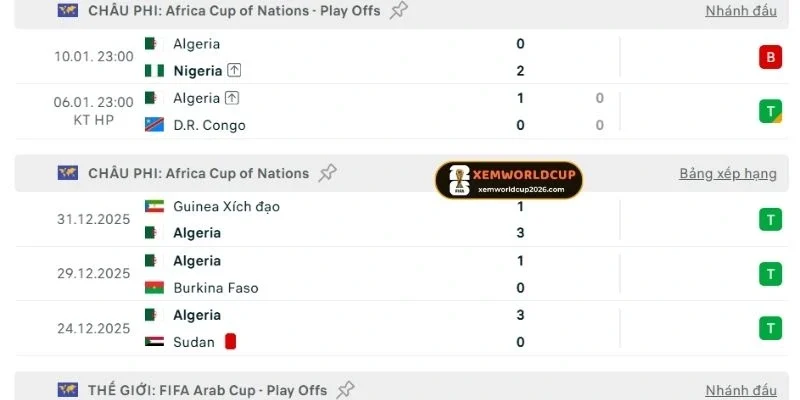Click the Nigeria advancing arrow icon
Viewport: 800px width, 400px height.
point(234,71)
